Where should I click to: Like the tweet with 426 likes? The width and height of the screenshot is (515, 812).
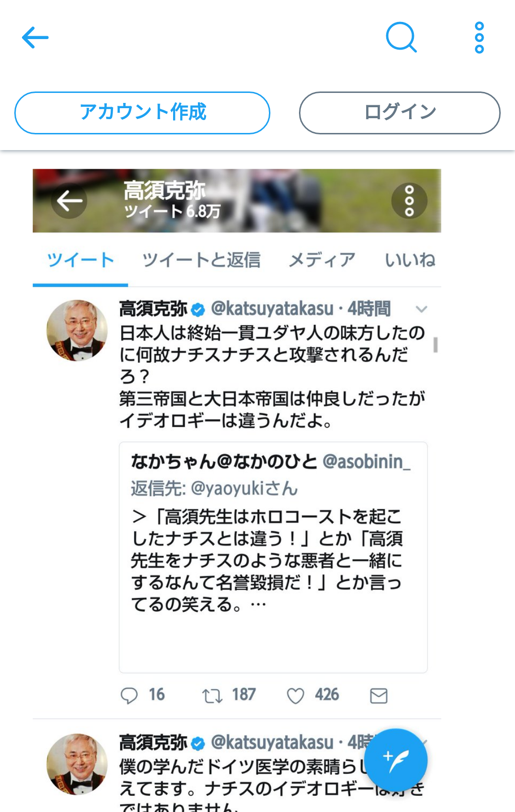coord(295,696)
